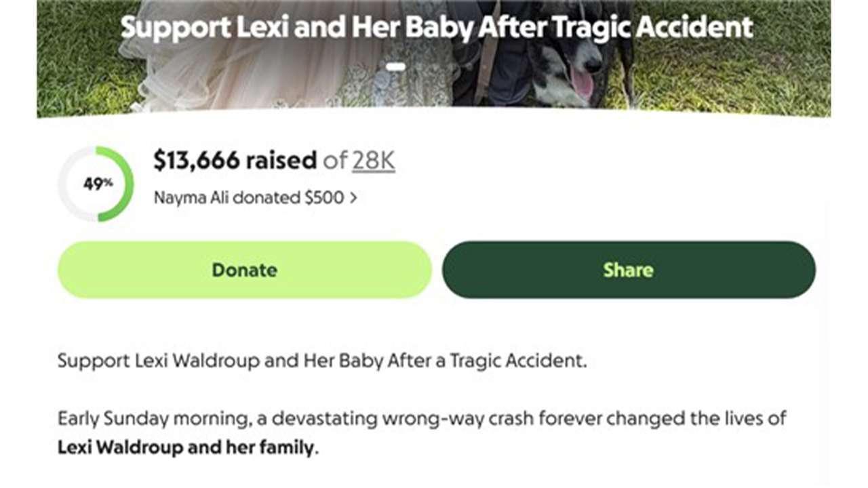Click the 49% label inside the ring
The image size is (868, 488).
tap(98, 184)
